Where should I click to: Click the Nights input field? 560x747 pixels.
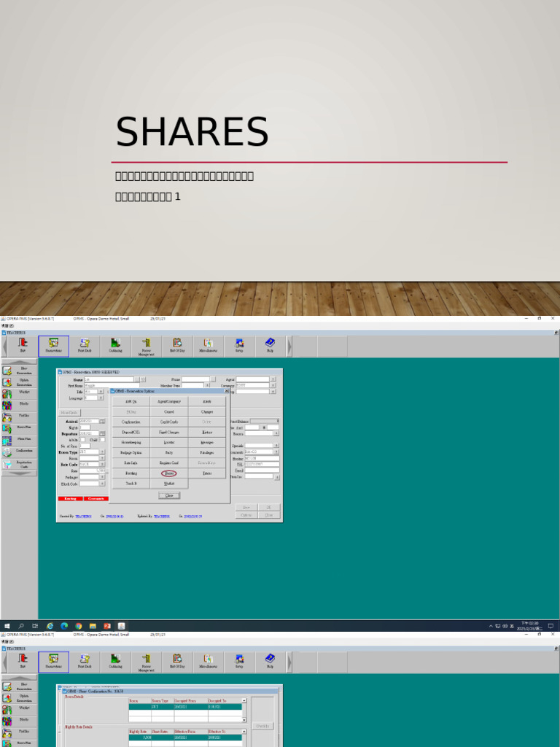[85, 427]
